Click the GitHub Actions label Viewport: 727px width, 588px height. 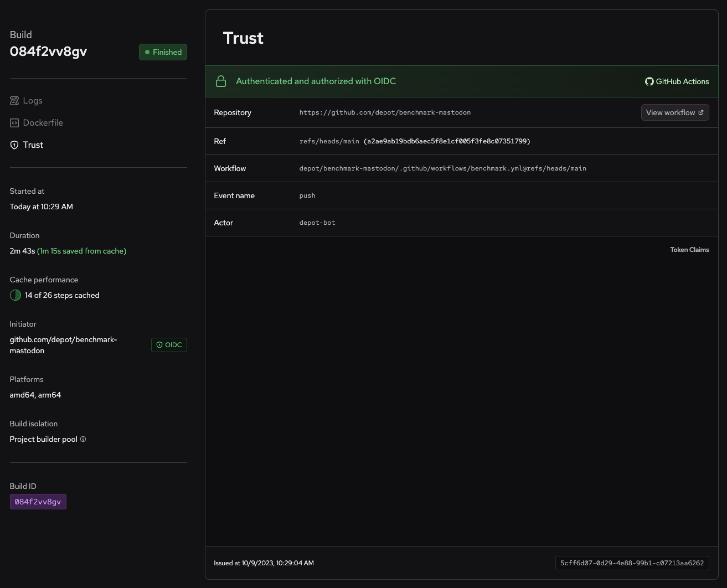coord(682,81)
